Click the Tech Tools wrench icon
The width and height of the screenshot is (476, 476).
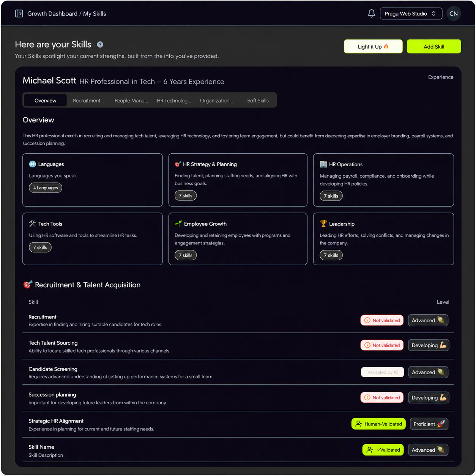33,224
